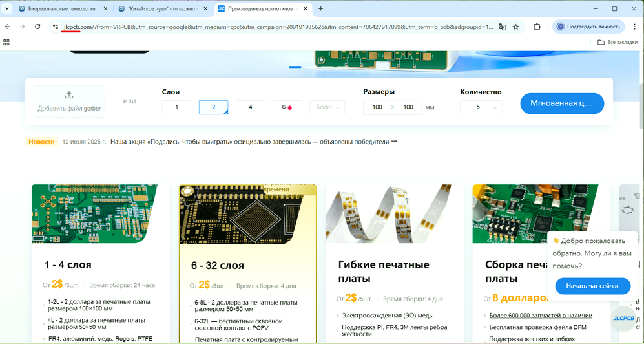Image resolution: width=644 pixels, height=344 pixels.
Task: Click the 12 июля 2025 г. date
Action: 84,142
